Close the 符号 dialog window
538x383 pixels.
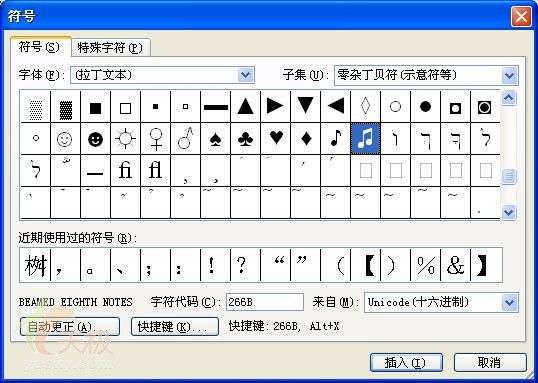click(521, 17)
